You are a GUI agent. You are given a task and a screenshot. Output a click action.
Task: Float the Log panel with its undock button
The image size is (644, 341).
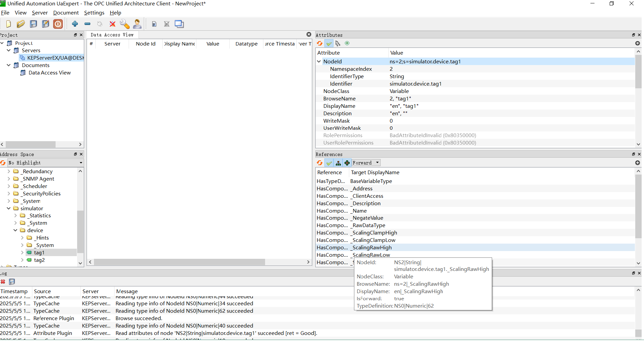tap(634, 273)
